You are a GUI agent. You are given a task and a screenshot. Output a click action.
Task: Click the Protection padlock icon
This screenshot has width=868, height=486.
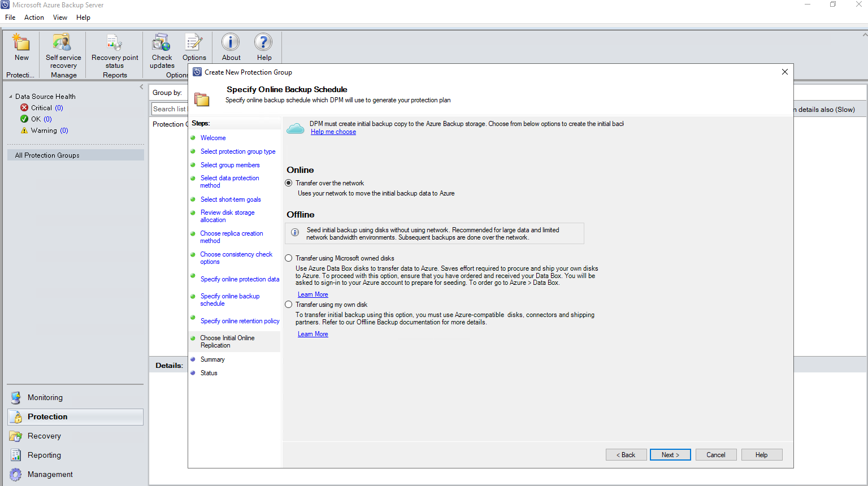(18, 417)
